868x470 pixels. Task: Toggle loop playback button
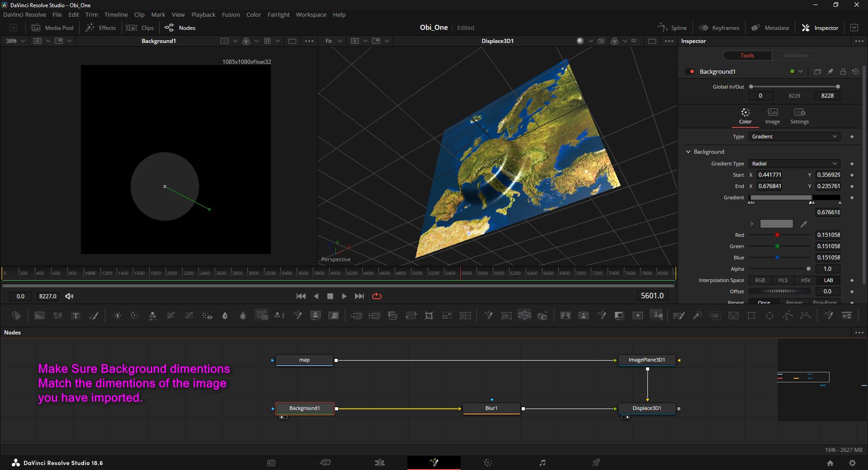(377, 296)
